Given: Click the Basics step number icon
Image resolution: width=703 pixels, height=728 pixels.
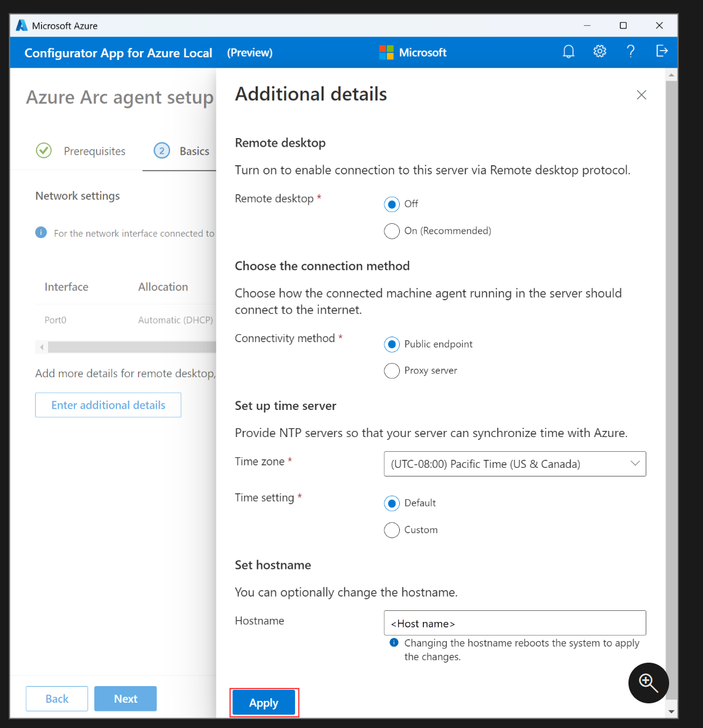Looking at the screenshot, I should click(x=161, y=150).
